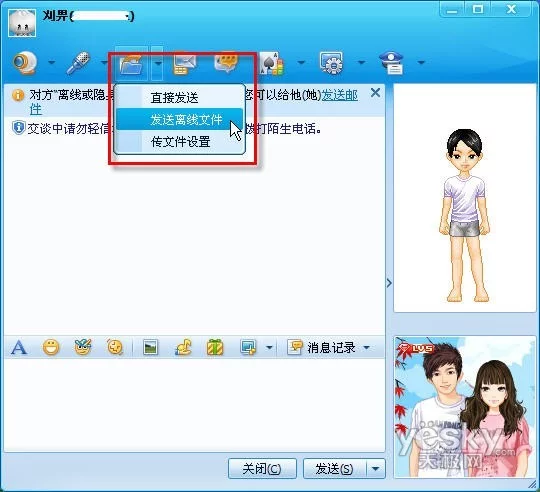Send a window shake nudge icon
540x492 pixels.
coord(115,347)
